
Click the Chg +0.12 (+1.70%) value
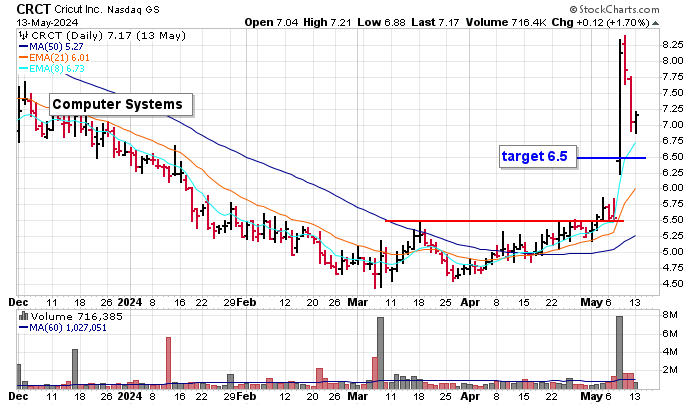click(600, 22)
